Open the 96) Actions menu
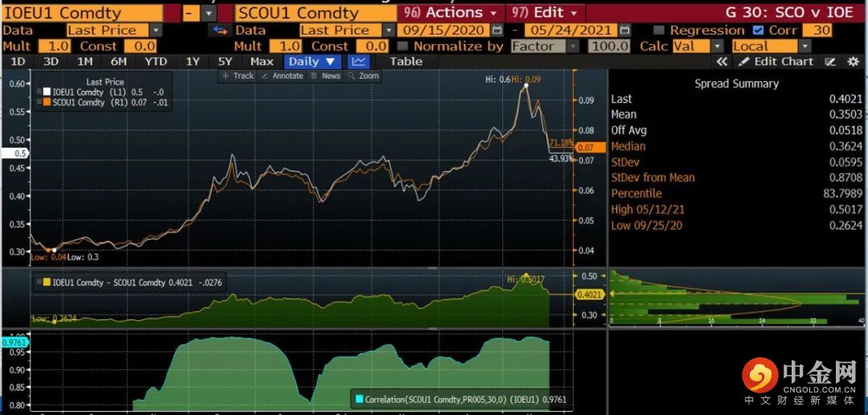The height and width of the screenshot is (415, 868). click(x=449, y=13)
